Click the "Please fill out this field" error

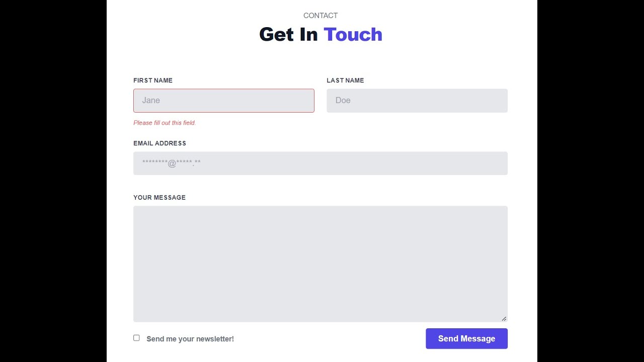(165, 123)
